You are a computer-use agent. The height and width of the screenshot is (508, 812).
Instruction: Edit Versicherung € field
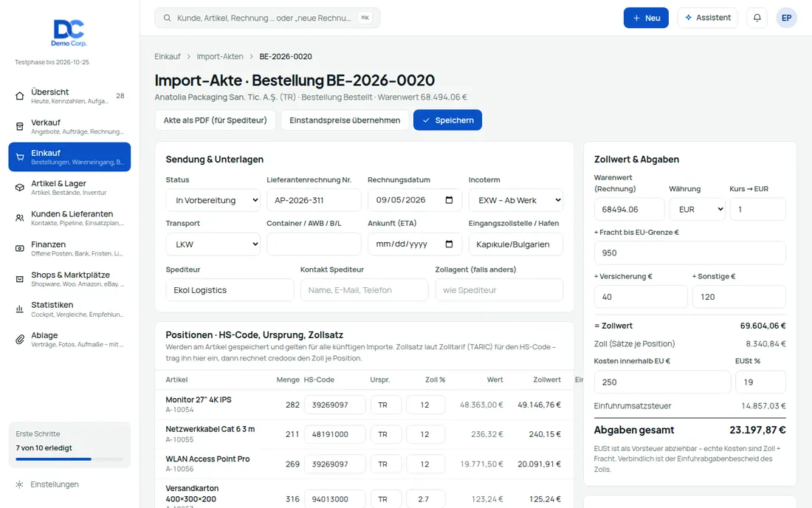641,297
